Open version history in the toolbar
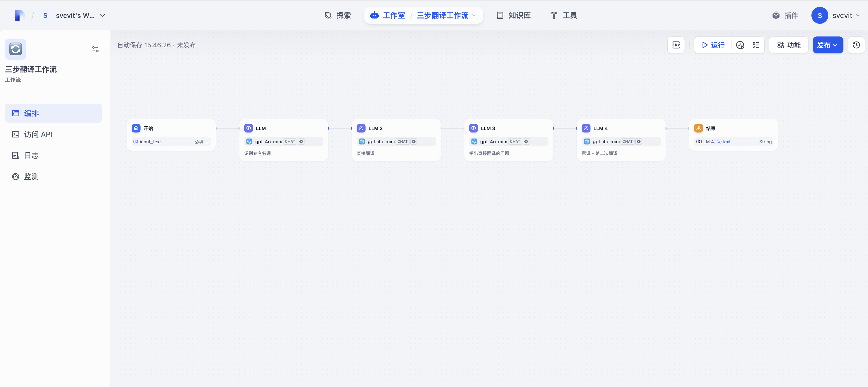Image resolution: width=868 pixels, height=387 pixels. click(x=856, y=45)
